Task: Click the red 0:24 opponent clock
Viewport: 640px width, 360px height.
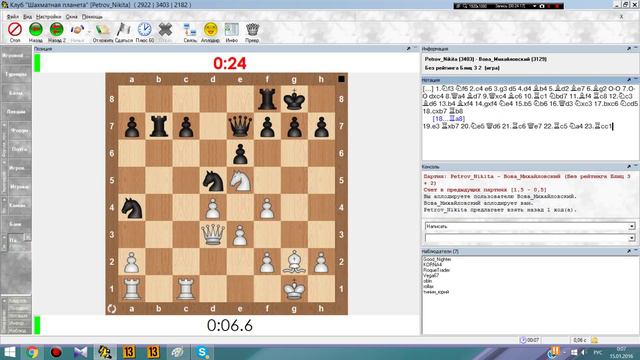Action: (x=230, y=63)
